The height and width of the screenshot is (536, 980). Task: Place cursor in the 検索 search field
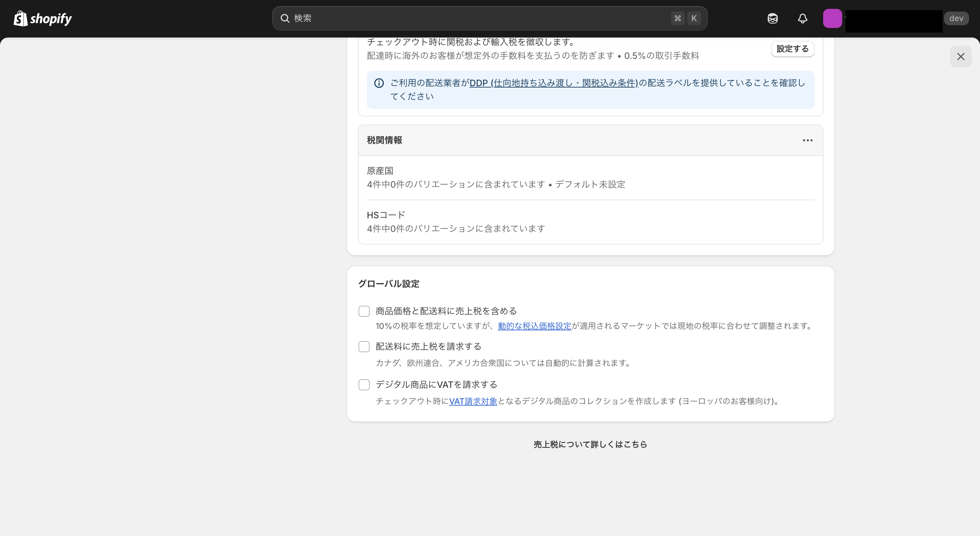(x=419, y=18)
